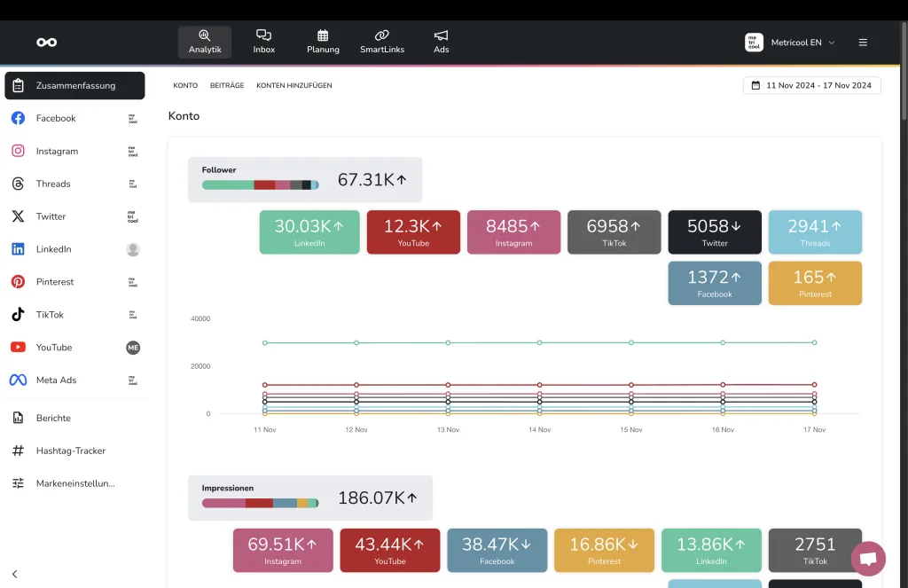Click the Instagram impressions card
908x588 pixels.
pyautogui.click(x=283, y=550)
